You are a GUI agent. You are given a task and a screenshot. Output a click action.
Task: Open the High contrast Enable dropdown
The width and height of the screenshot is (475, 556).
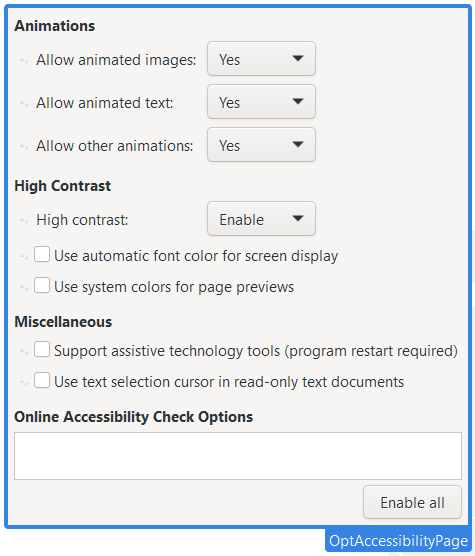(261, 219)
